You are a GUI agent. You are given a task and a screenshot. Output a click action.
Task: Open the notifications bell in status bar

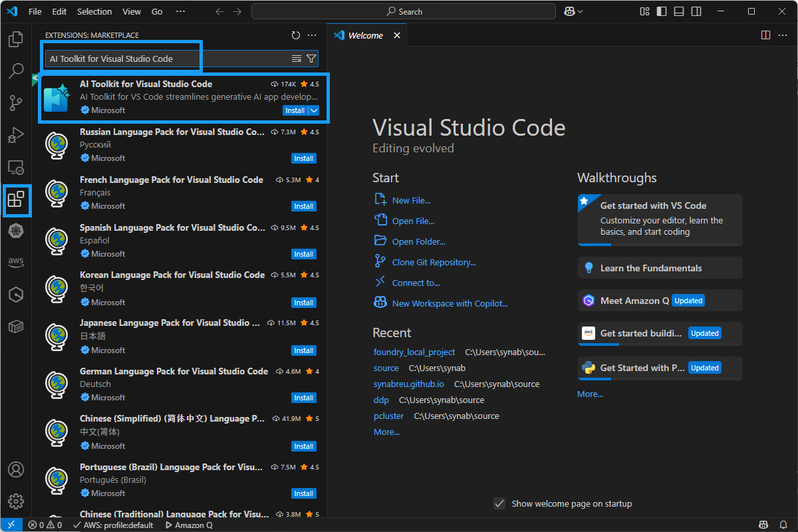coord(782,525)
